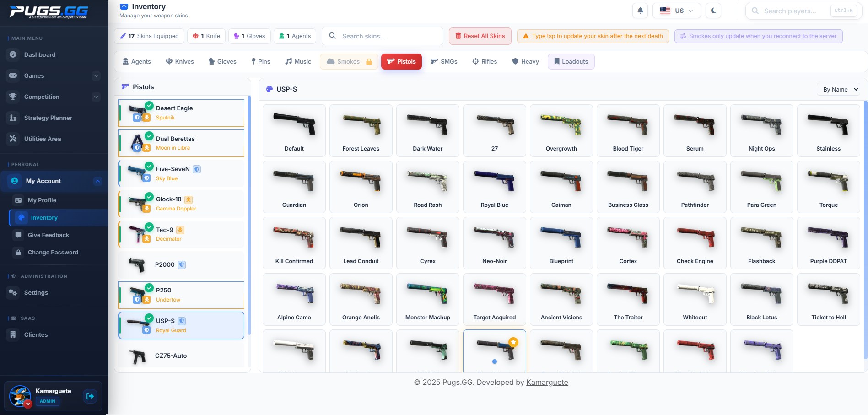This screenshot has height=415, width=868.
Task: Click the notification bell
Action: pos(640,10)
